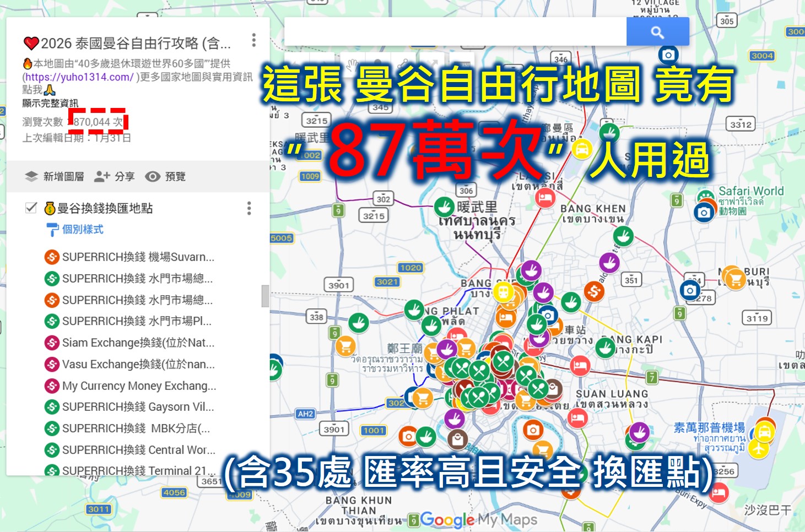Click the yellow taxi marker at 素萬那普機場

tap(764, 431)
